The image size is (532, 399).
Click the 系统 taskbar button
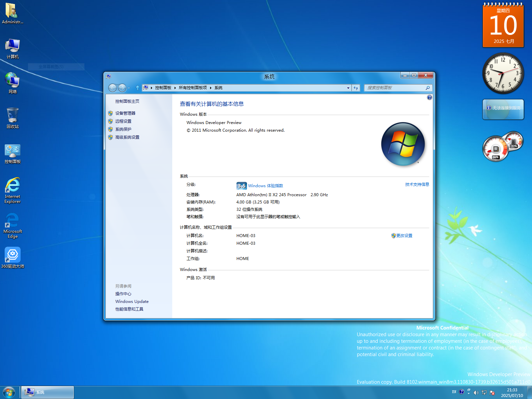point(48,392)
